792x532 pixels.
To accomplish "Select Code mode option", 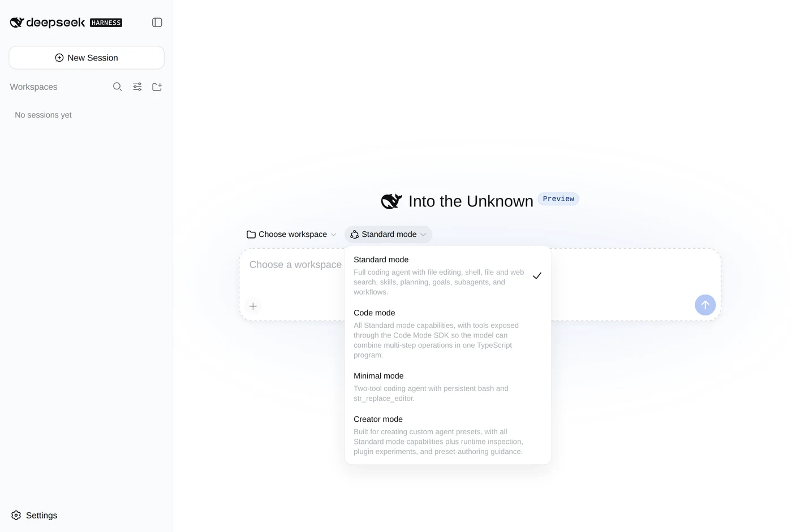I will pyautogui.click(x=447, y=334).
